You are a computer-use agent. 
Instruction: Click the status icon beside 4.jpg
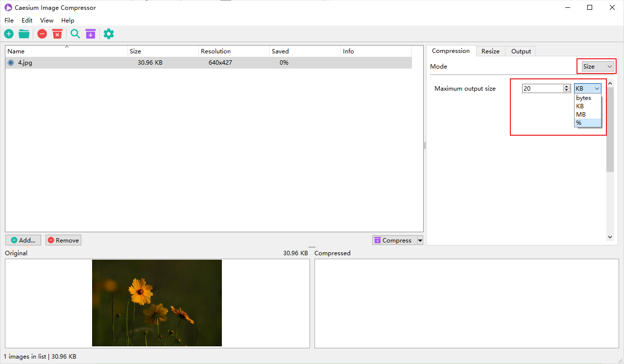[x=11, y=63]
